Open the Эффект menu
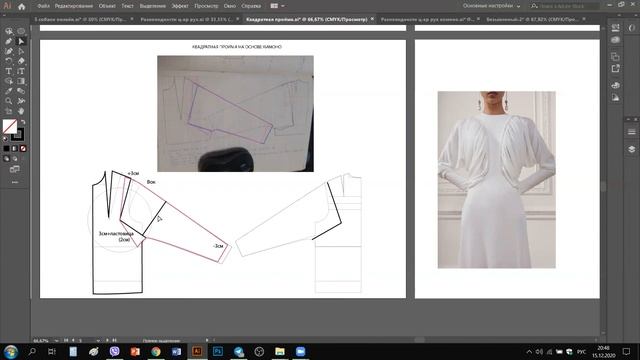Viewport: 640px width, 360px height. pyautogui.click(x=180, y=6)
